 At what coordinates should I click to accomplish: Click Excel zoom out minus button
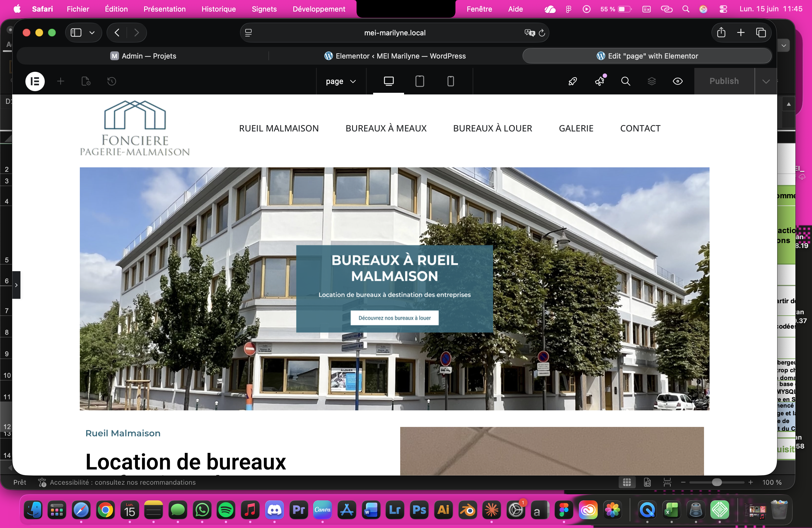click(683, 482)
